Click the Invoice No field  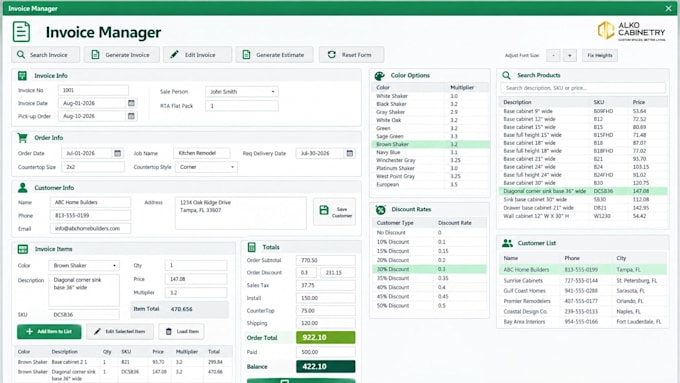tap(93, 90)
